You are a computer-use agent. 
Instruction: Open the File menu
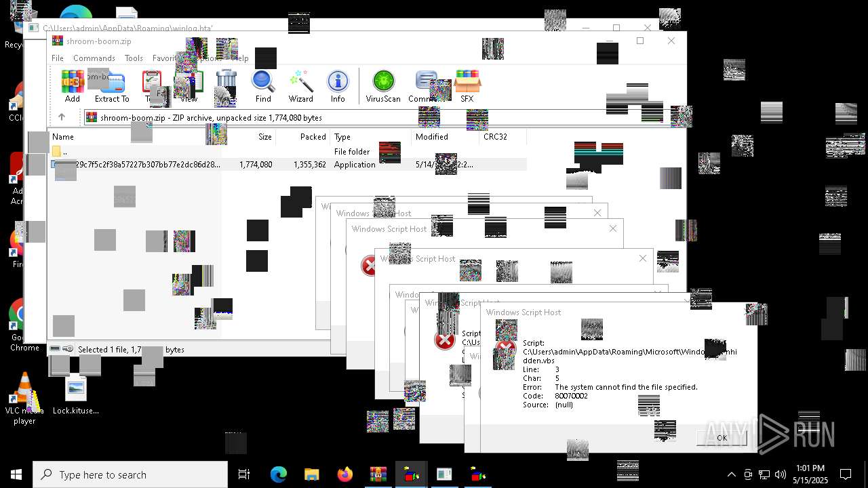58,58
